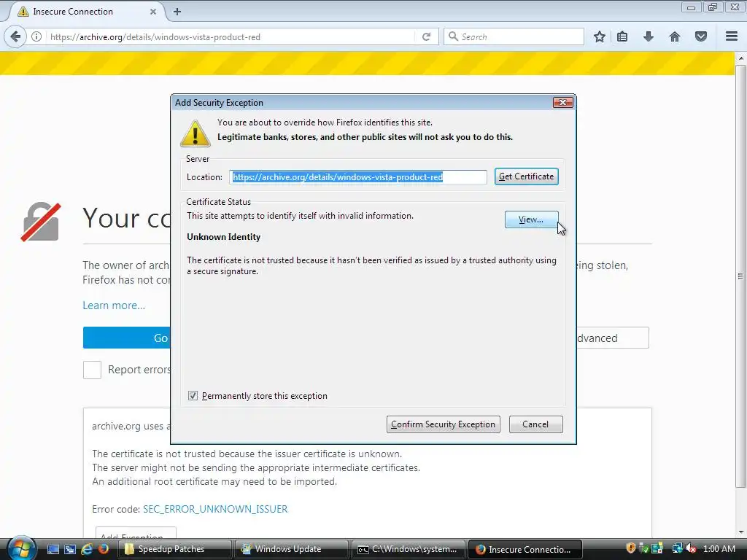The height and width of the screenshot is (560, 747).
Task: Switch to C:\Windows\system command prompt taskbar item
Action: tap(409, 549)
